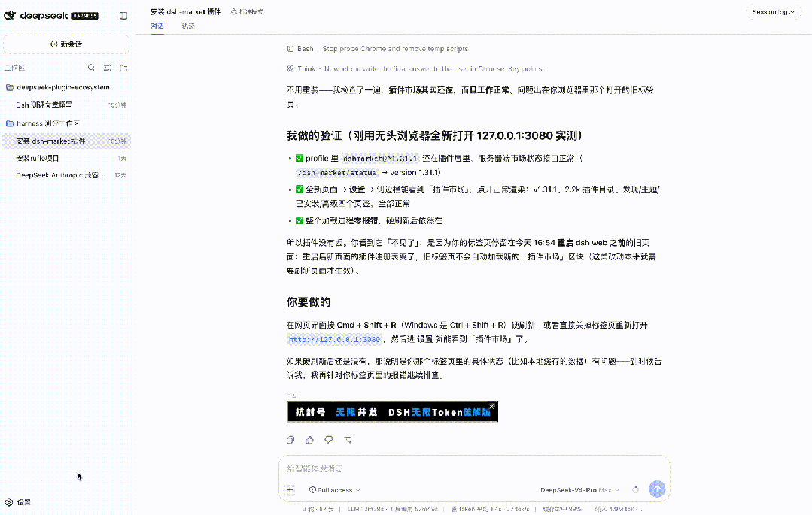Image resolution: width=812 pixels, height=515 pixels.
Task: Copy the assistant's response
Action: (290, 440)
